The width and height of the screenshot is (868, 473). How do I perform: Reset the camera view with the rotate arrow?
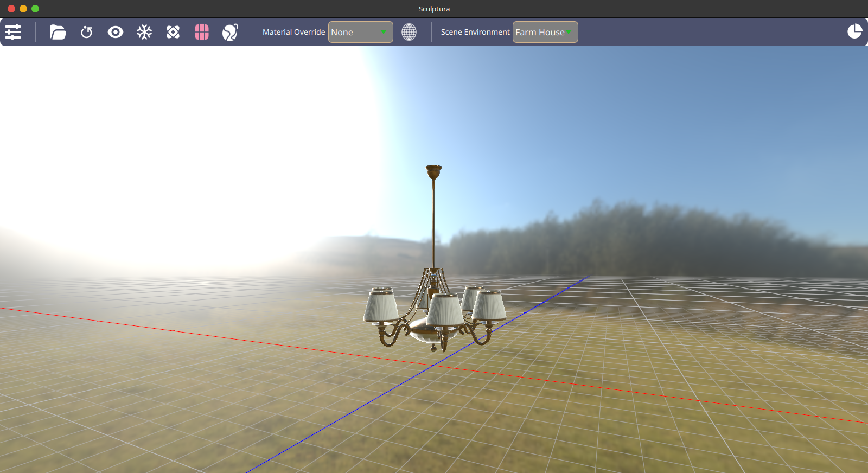[x=87, y=32]
